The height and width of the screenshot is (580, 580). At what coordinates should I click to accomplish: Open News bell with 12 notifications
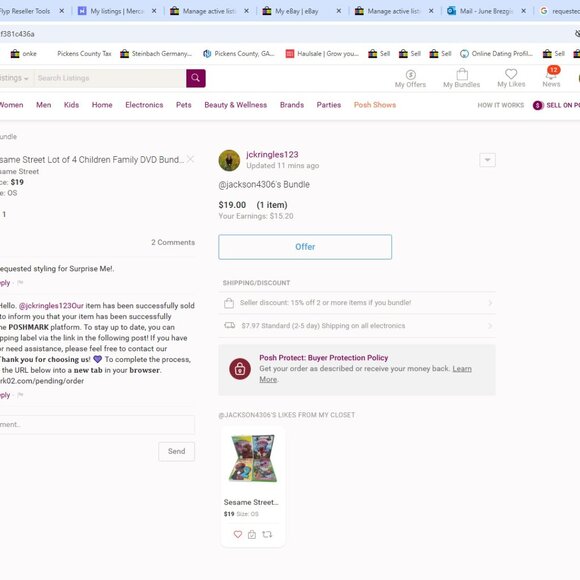pyautogui.click(x=552, y=77)
